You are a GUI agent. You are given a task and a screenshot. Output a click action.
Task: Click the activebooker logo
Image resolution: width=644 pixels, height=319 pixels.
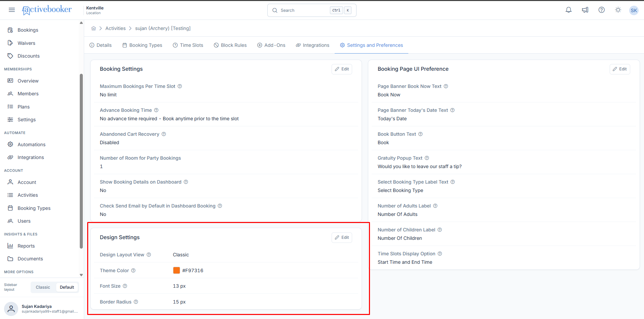[x=47, y=10]
